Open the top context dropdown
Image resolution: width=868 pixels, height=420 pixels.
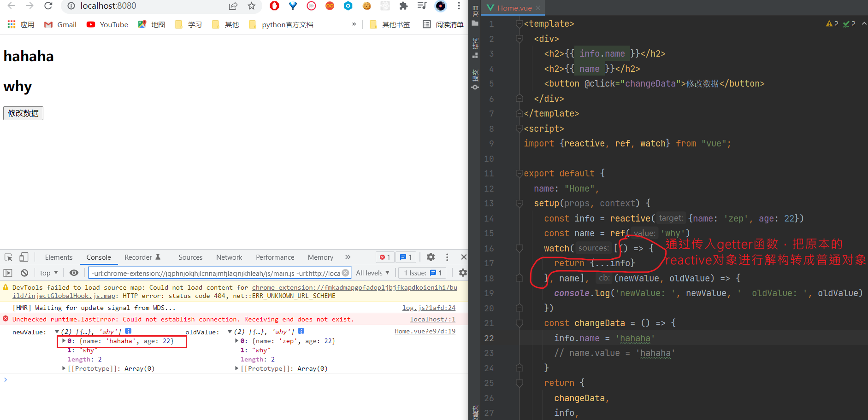49,273
